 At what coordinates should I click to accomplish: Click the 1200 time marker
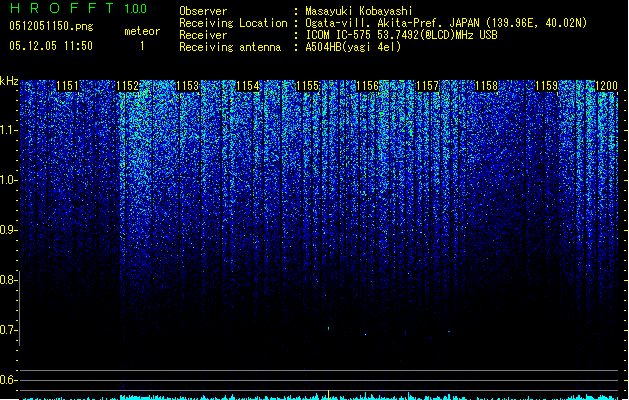pos(607,86)
